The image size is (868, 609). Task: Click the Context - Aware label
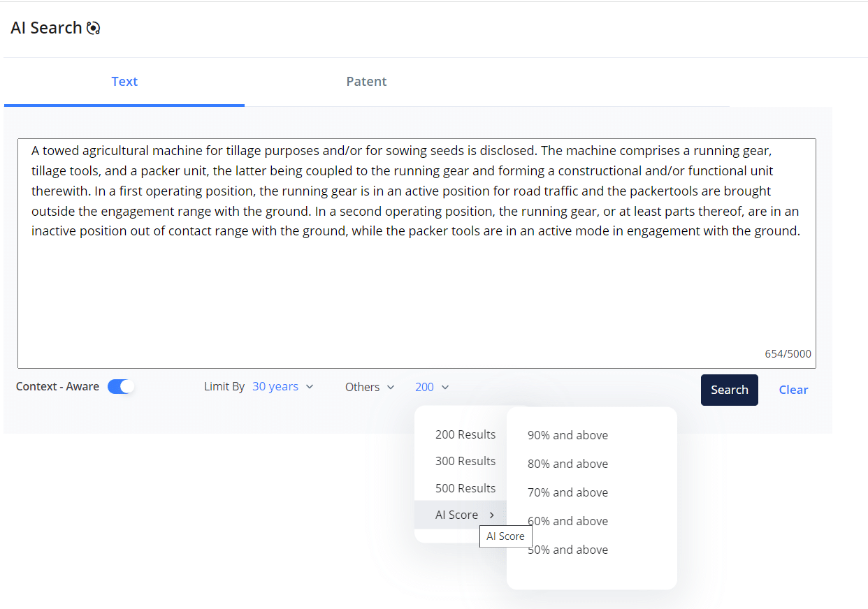[x=57, y=386]
